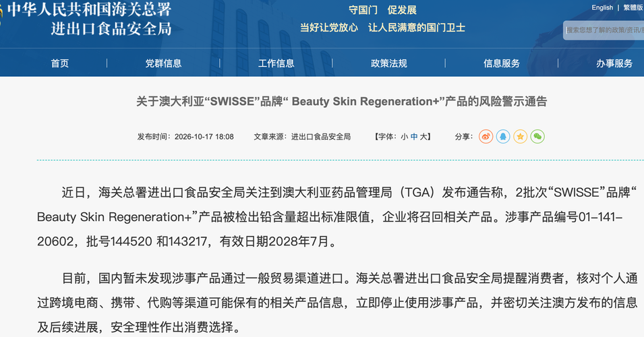This screenshot has width=644, height=337.
Task: Open the 政策法规 nav item
Action: (x=388, y=63)
